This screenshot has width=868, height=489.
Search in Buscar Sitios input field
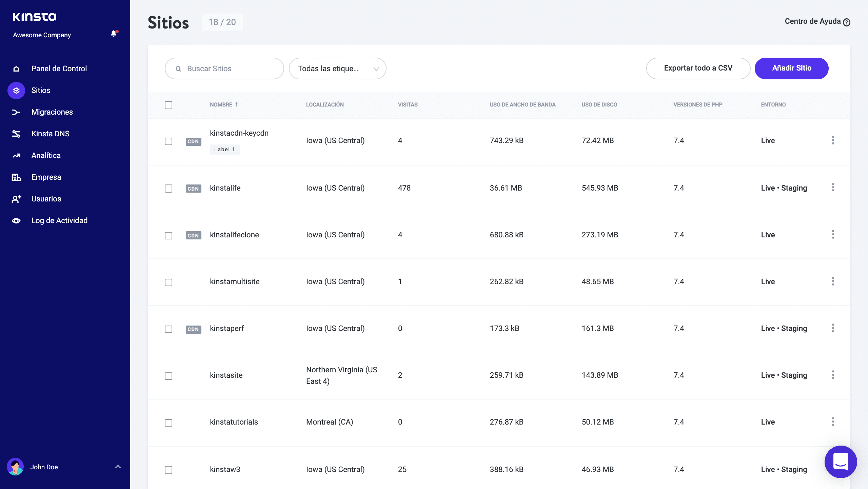click(224, 68)
